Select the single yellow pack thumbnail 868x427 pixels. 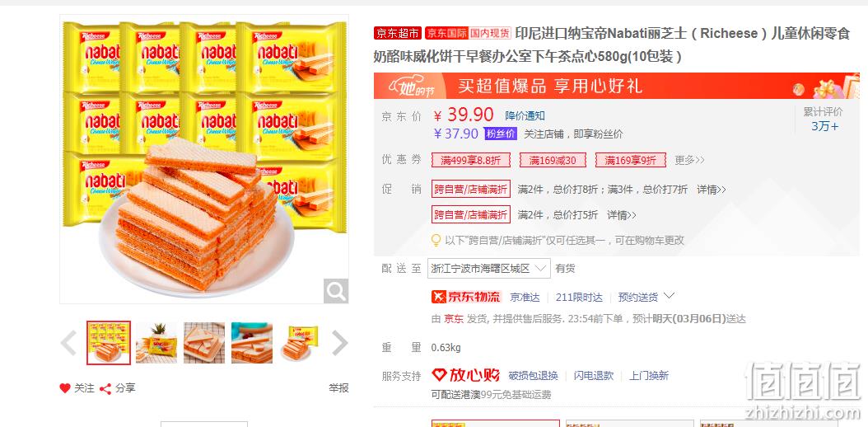point(300,343)
